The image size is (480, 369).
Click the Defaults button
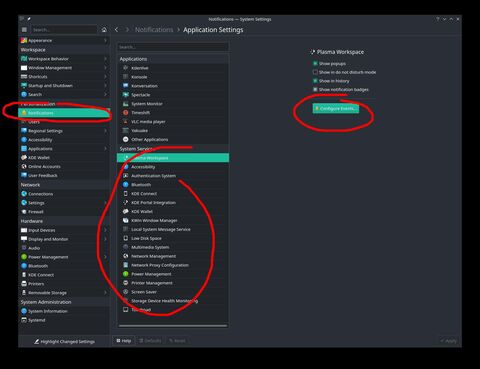[x=150, y=341]
